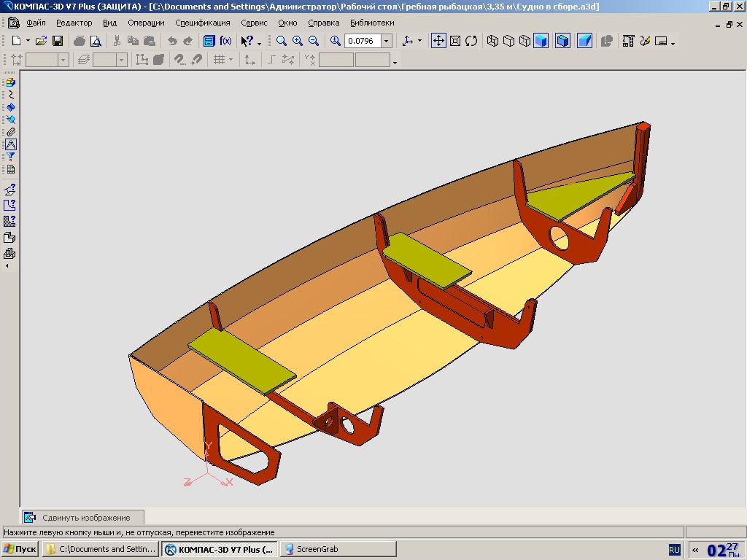This screenshot has width=747, height=560.
Task: Expand the New document dropdown arrow
Action: coord(28,42)
